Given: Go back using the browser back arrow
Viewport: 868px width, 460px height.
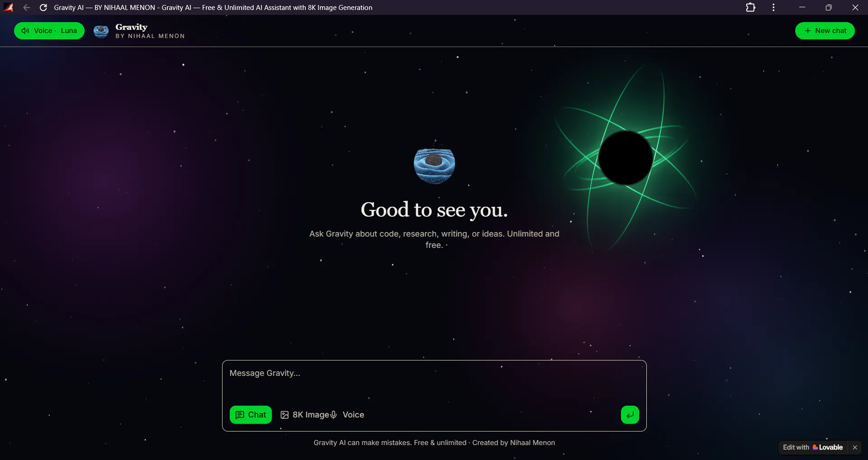Looking at the screenshot, I should (x=27, y=8).
